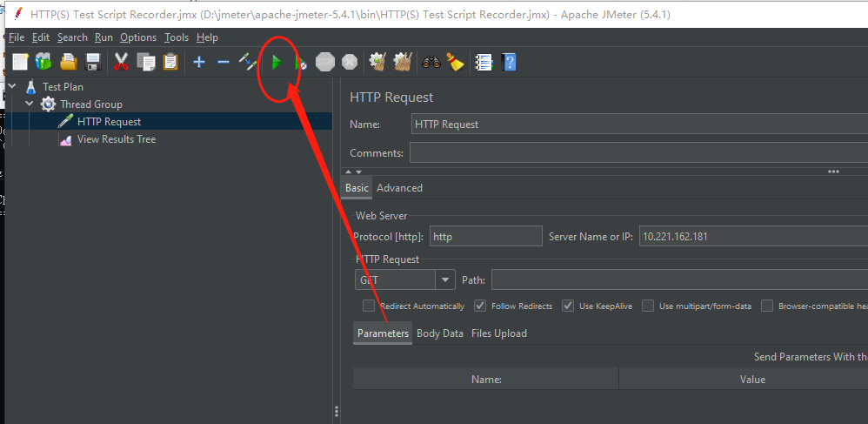The height and width of the screenshot is (424, 868).
Task: Save the test plan with floppy icon
Action: pyautogui.click(x=93, y=62)
